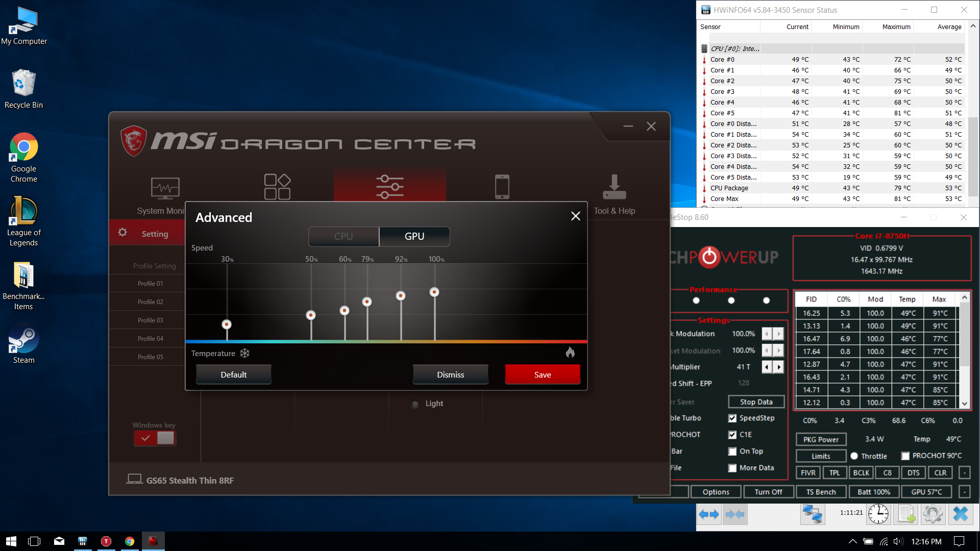This screenshot has height=551, width=980.
Task: Open Benchmark Items folder
Action: [23, 286]
